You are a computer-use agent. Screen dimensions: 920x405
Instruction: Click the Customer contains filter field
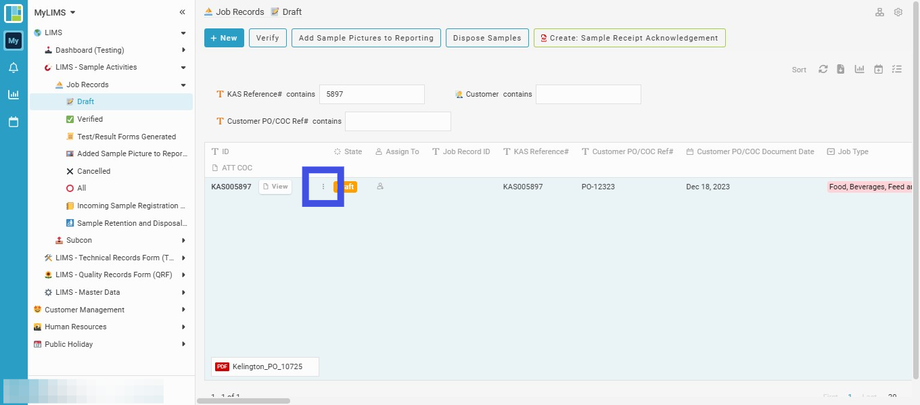click(x=588, y=94)
